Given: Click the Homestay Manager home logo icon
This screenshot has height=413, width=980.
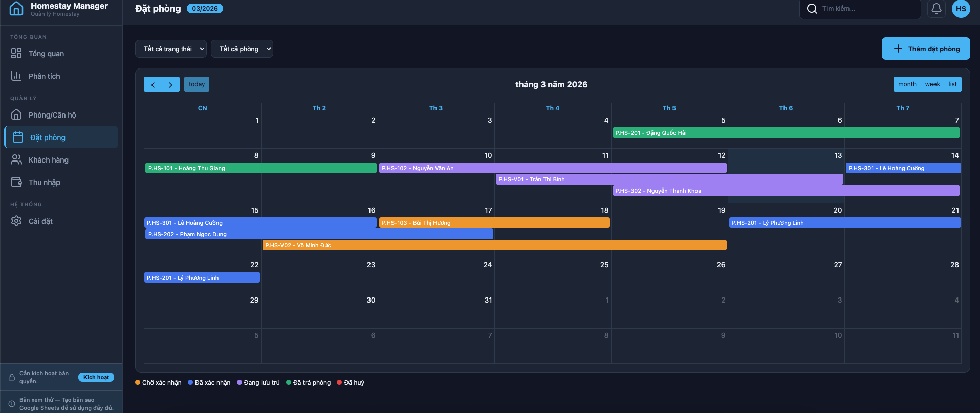Looking at the screenshot, I should point(16,8).
